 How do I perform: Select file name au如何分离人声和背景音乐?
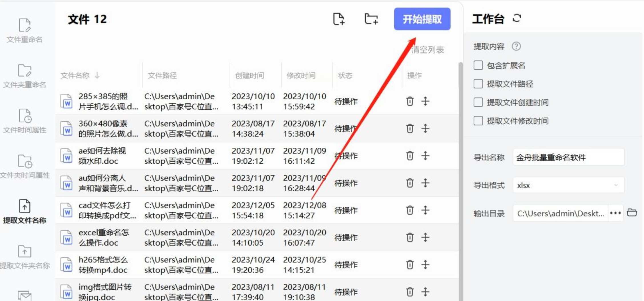pyautogui.click(x=108, y=183)
